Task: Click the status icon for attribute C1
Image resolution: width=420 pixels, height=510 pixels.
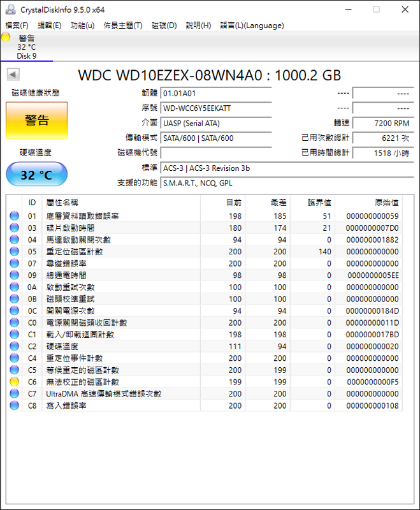Action: (14, 334)
